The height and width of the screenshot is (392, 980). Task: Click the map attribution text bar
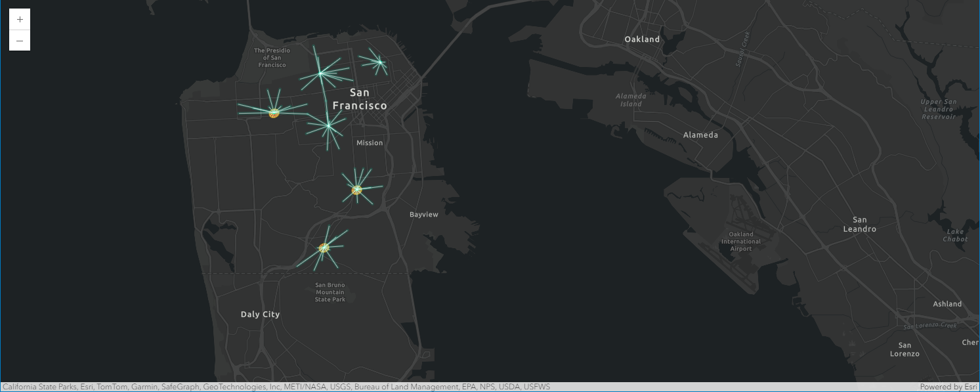point(276,387)
